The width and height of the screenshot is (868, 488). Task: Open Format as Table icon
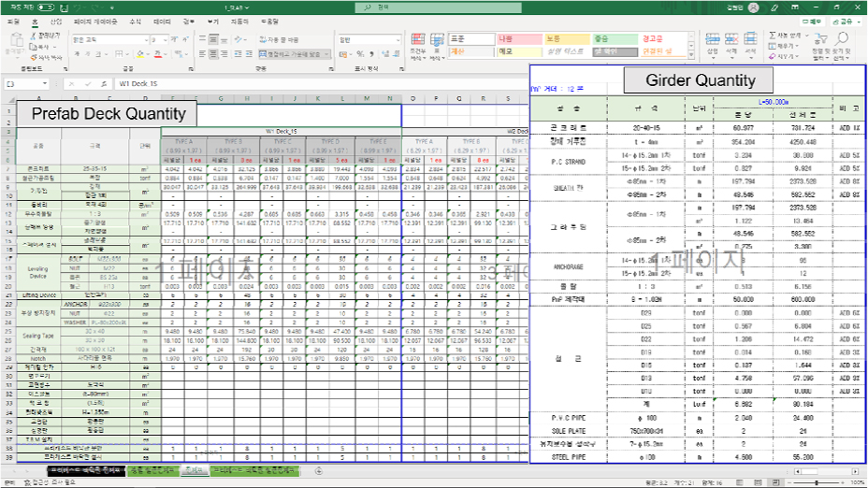[x=437, y=46]
